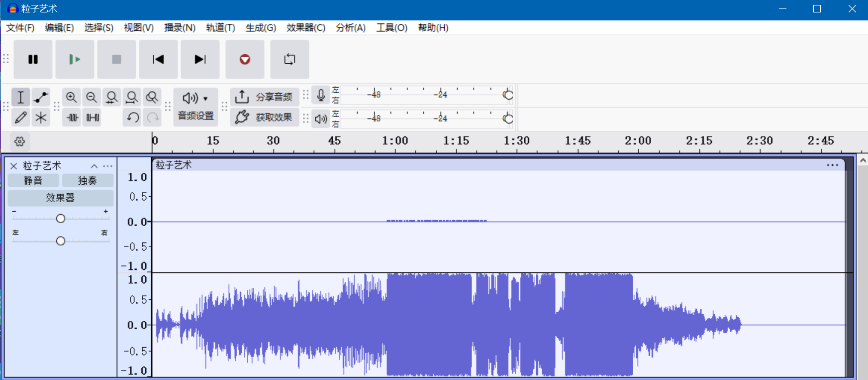Collapse the 粒子艺术 track with arrow
The height and width of the screenshot is (380, 868).
(x=94, y=166)
